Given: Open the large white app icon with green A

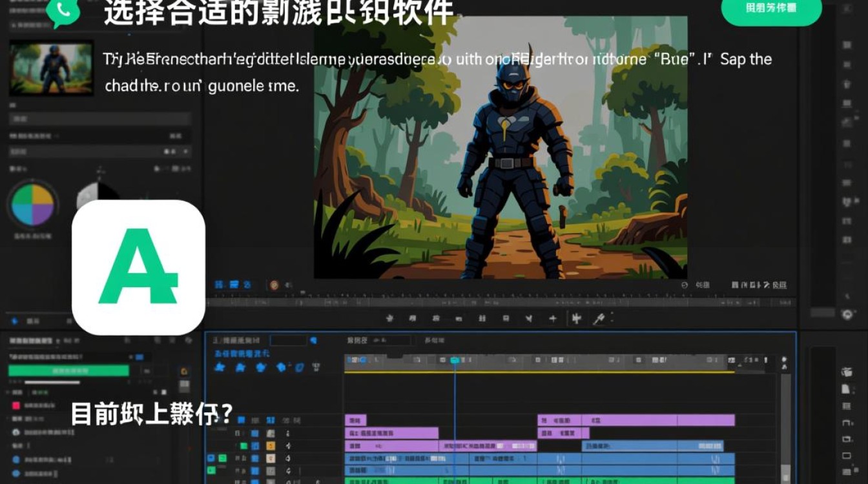Looking at the screenshot, I should 138,267.
